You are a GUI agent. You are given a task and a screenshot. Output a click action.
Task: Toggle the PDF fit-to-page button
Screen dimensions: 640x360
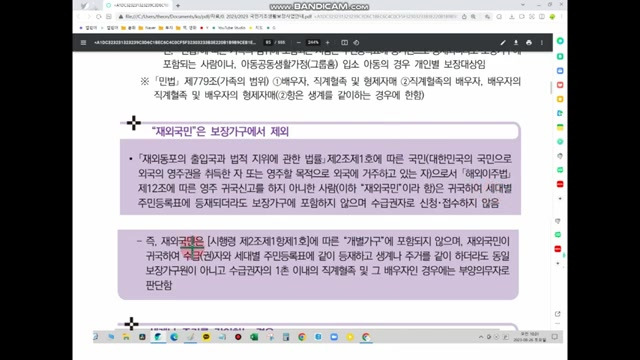pyautogui.click(x=344, y=42)
